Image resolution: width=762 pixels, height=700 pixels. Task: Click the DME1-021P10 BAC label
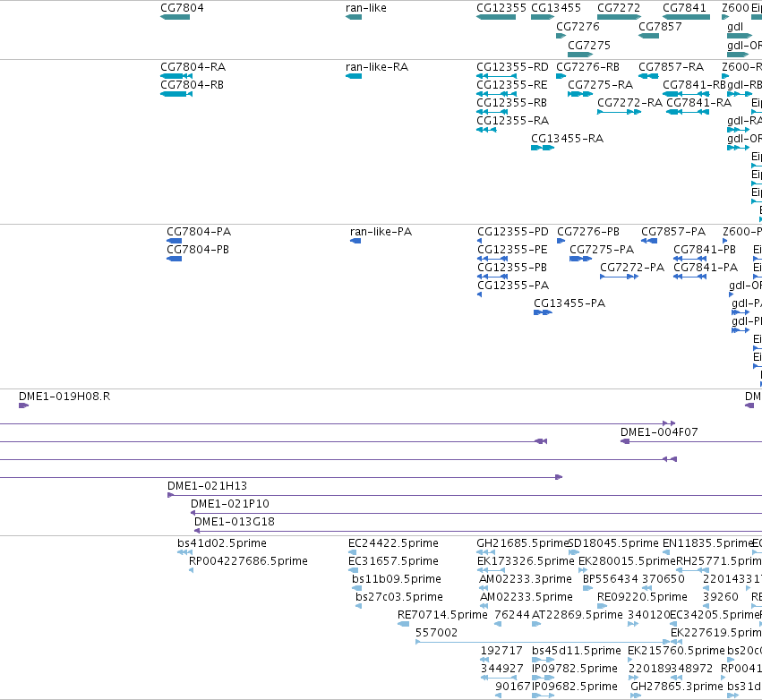pyautogui.click(x=230, y=504)
